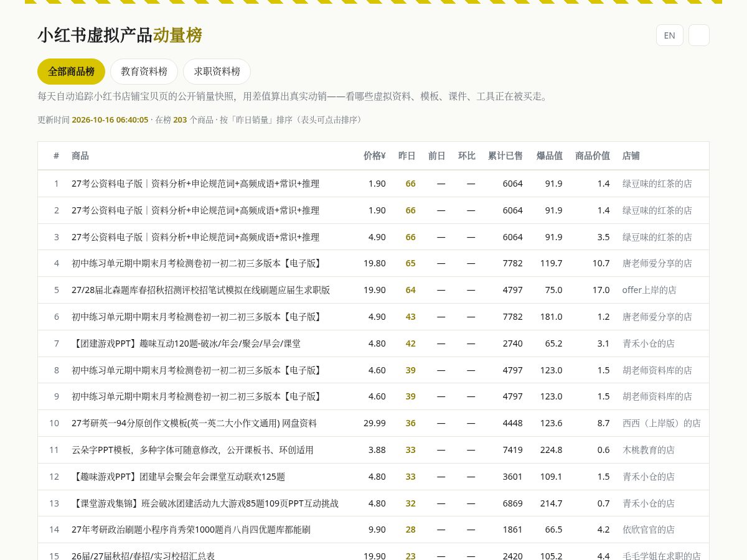Screen dimensions: 747x560
Task: Click yesterday sales value 43
Action: coord(411,317)
